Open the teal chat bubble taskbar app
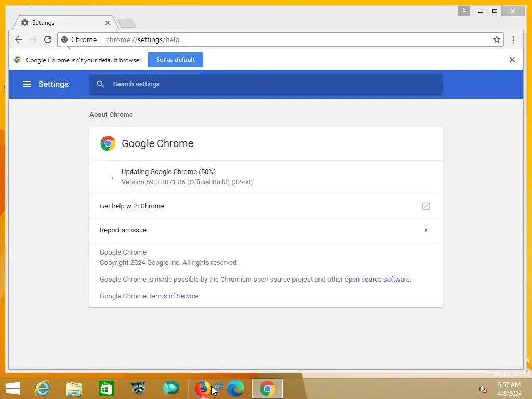Viewport: 532px width, 399px height. point(170,389)
